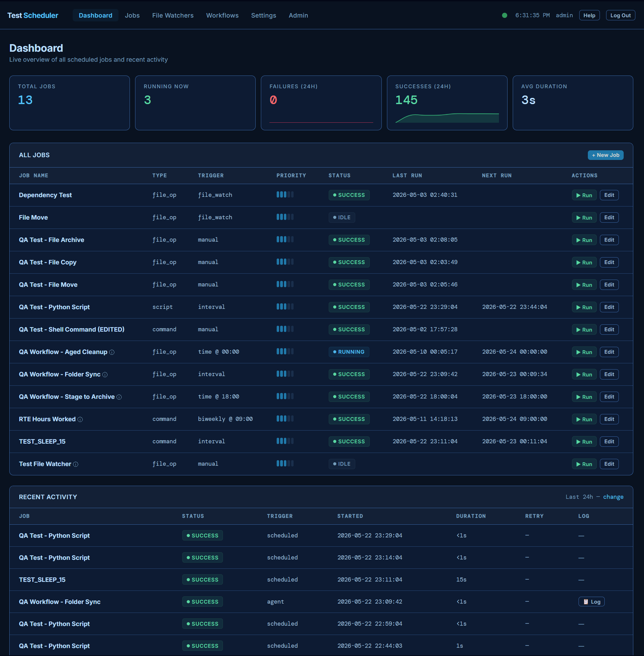This screenshot has height=656, width=644.
Task: Click the green connection status dot
Action: 504,16
